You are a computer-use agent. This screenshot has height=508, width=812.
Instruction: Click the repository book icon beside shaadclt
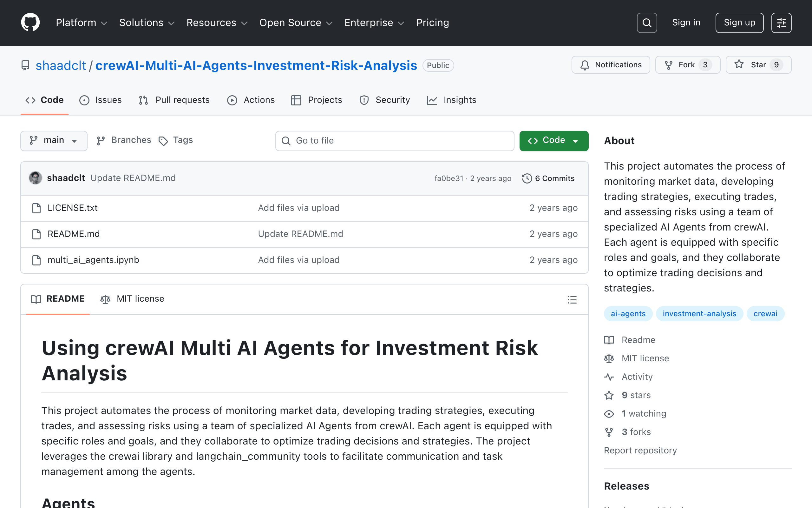(25, 65)
